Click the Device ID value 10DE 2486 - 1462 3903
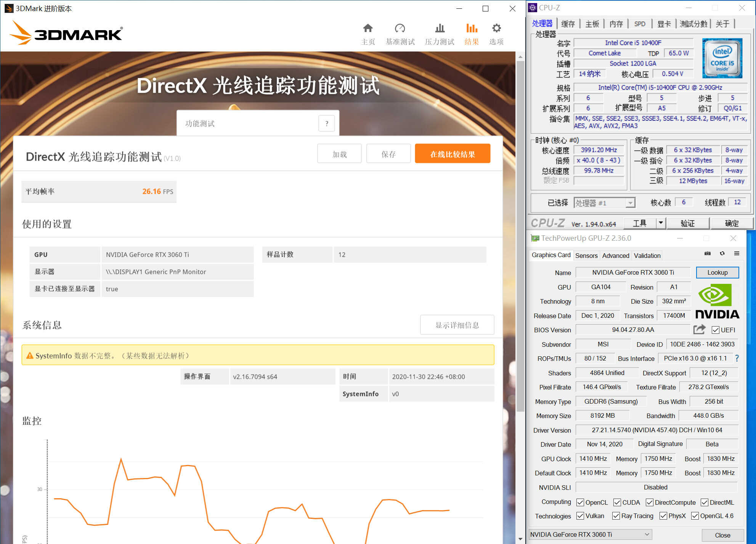 pyautogui.click(x=702, y=344)
